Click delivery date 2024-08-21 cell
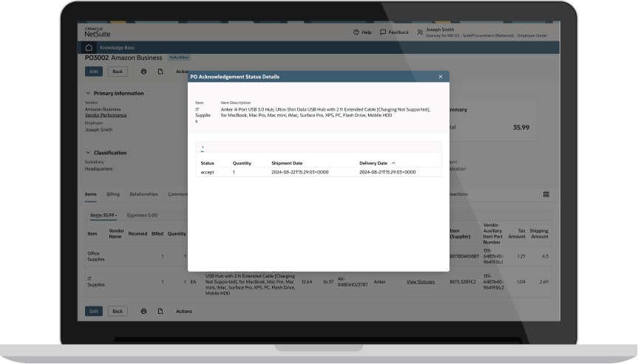Viewport: 638px width, 364px height. pos(387,172)
